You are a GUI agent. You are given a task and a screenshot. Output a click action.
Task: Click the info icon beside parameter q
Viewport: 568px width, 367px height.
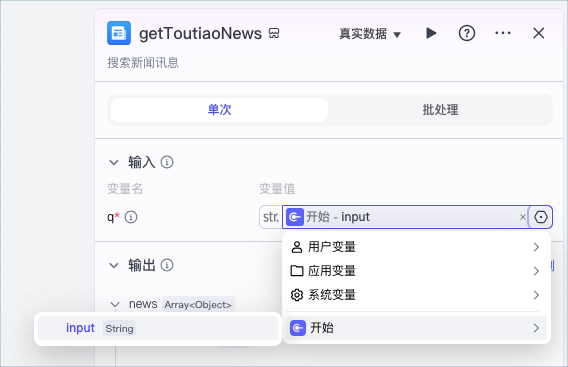[131, 217]
